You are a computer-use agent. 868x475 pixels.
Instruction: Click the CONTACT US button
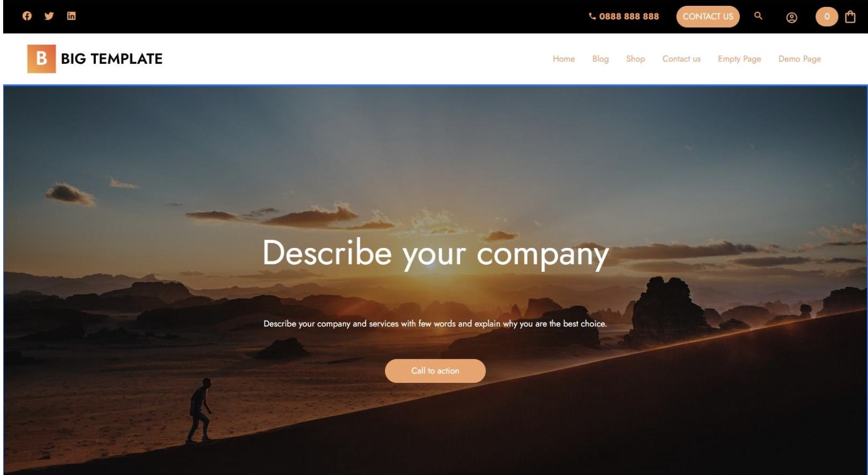(708, 16)
